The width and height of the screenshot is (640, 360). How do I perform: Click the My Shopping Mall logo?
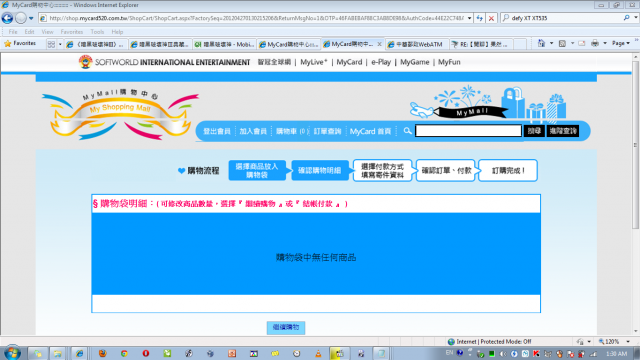(x=120, y=115)
